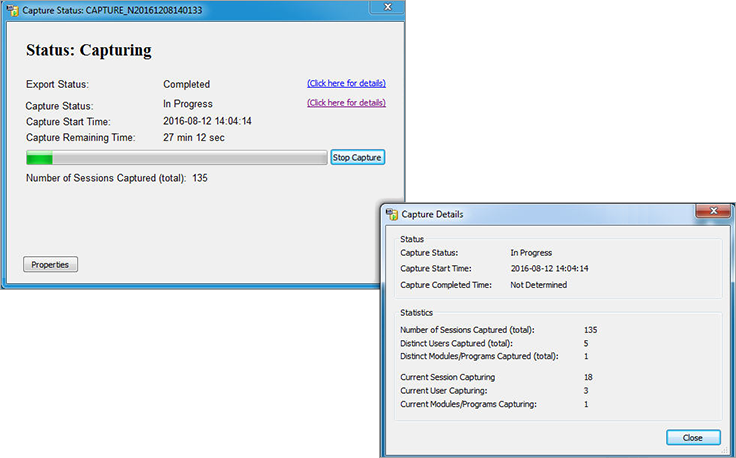
Task: Select In Progress value in Capture Status window
Action: pyautogui.click(x=188, y=104)
